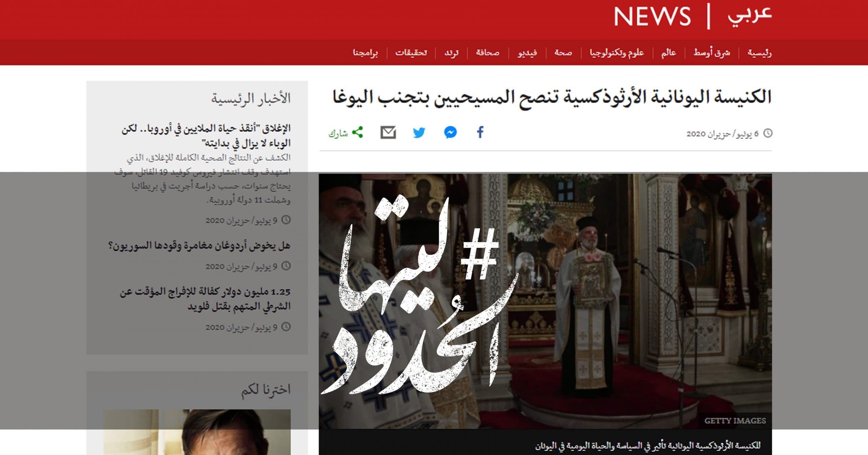Open the green شارك share button
The width and height of the screenshot is (868, 455).
[x=346, y=133]
